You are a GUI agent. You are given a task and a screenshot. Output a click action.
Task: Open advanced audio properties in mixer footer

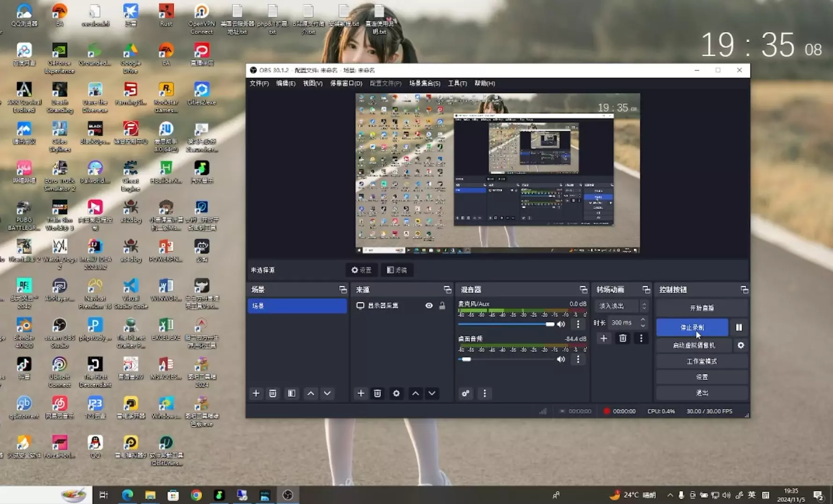pyautogui.click(x=466, y=393)
